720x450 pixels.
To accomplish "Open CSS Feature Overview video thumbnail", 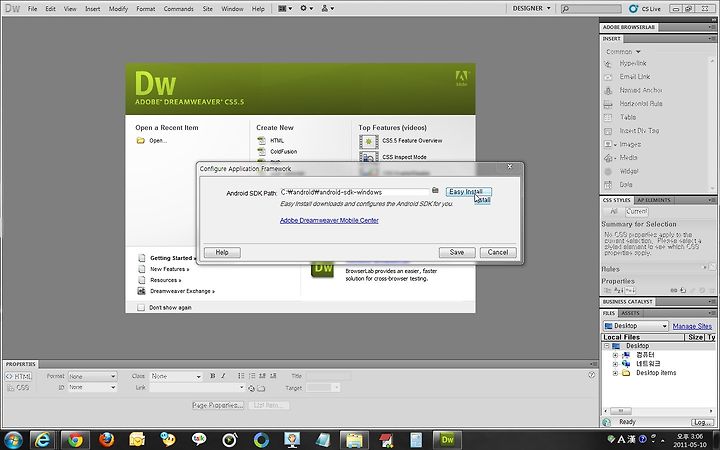I will [368, 141].
